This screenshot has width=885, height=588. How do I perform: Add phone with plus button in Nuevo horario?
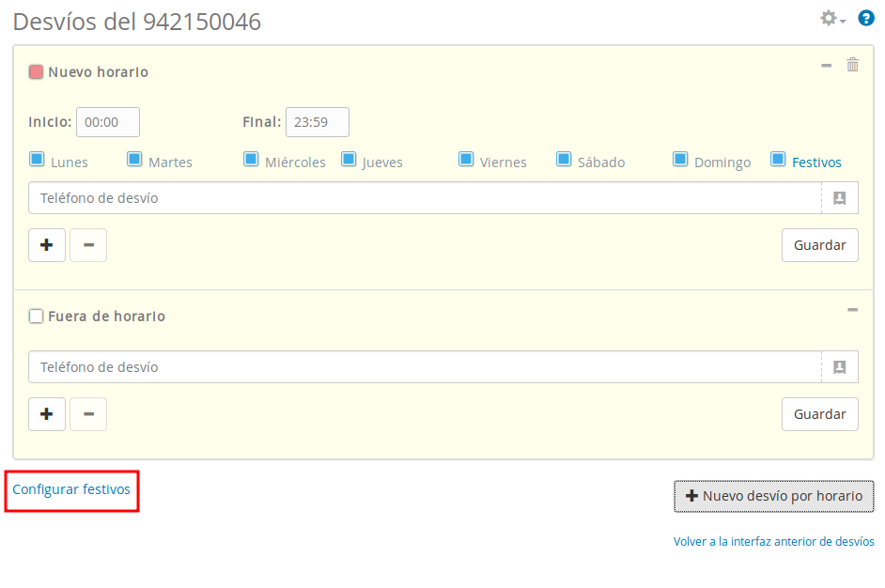pyautogui.click(x=47, y=245)
